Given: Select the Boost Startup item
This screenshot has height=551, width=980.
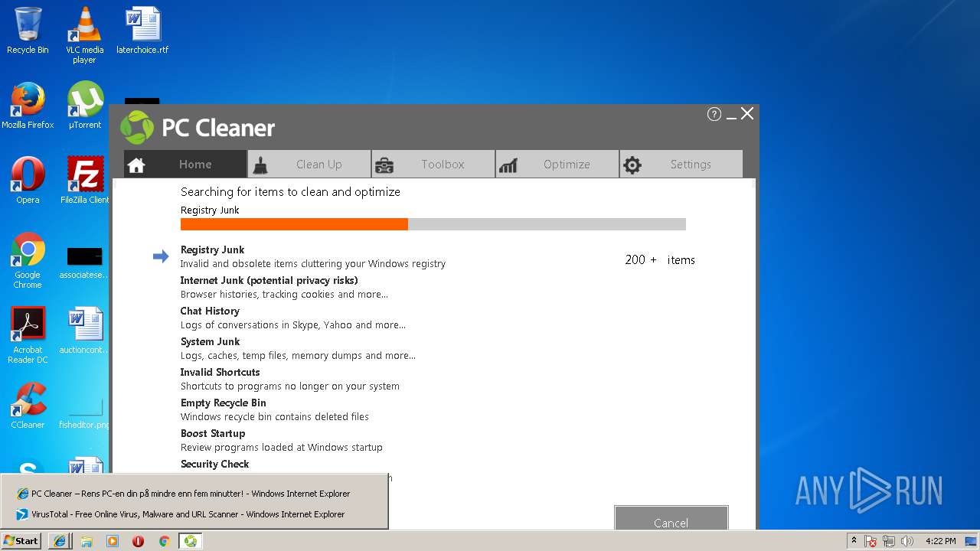Looking at the screenshot, I should [213, 433].
